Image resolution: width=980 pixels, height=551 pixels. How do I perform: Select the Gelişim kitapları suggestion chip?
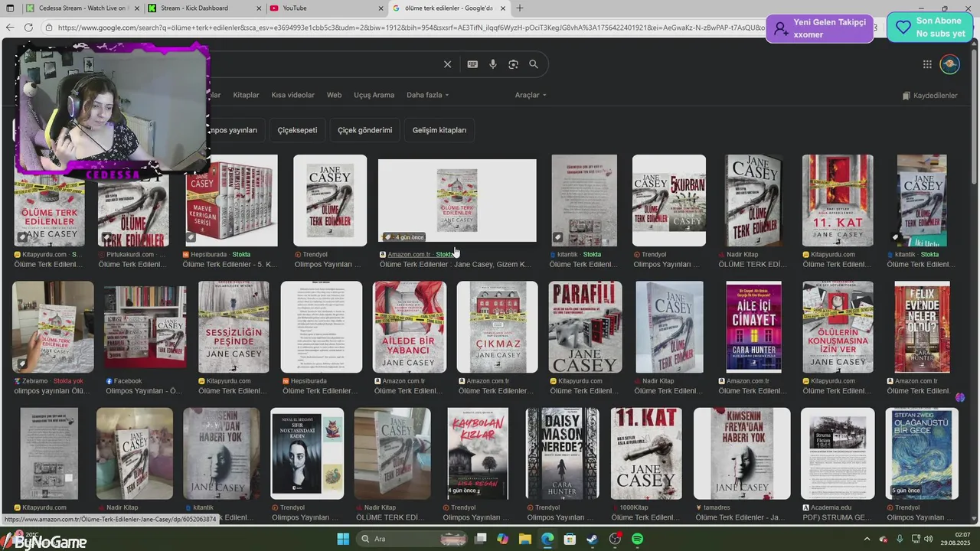pos(439,130)
